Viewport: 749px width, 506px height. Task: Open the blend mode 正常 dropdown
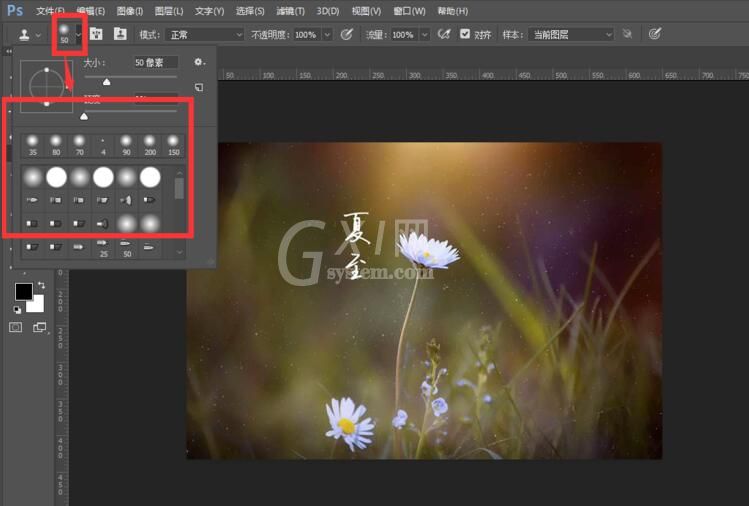pyautogui.click(x=205, y=34)
